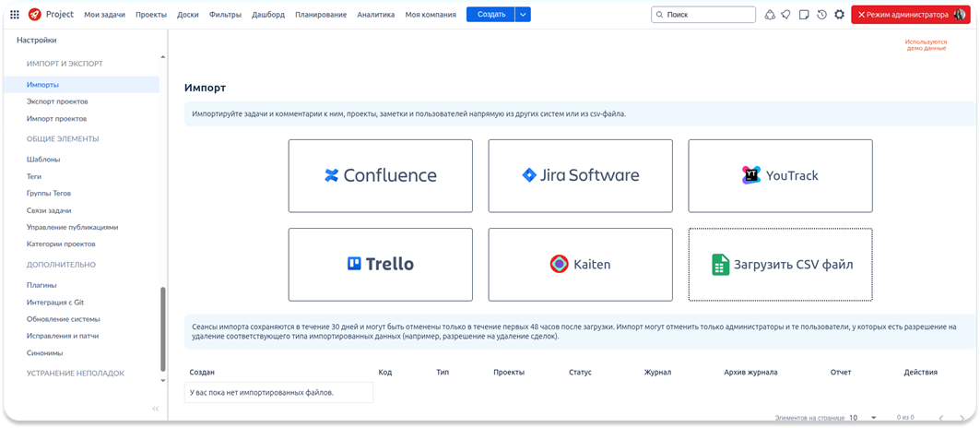
Task: Open the apps grid launcher icon
Action: click(x=15, y=15)
